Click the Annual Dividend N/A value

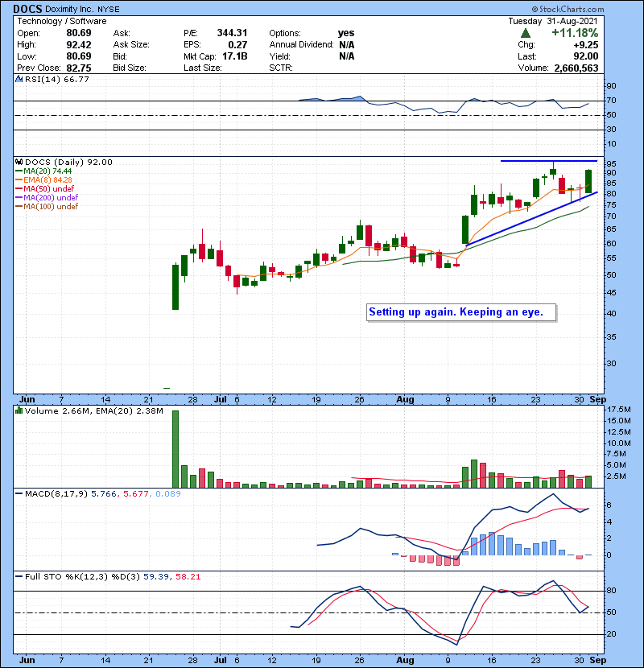(347, 45)
